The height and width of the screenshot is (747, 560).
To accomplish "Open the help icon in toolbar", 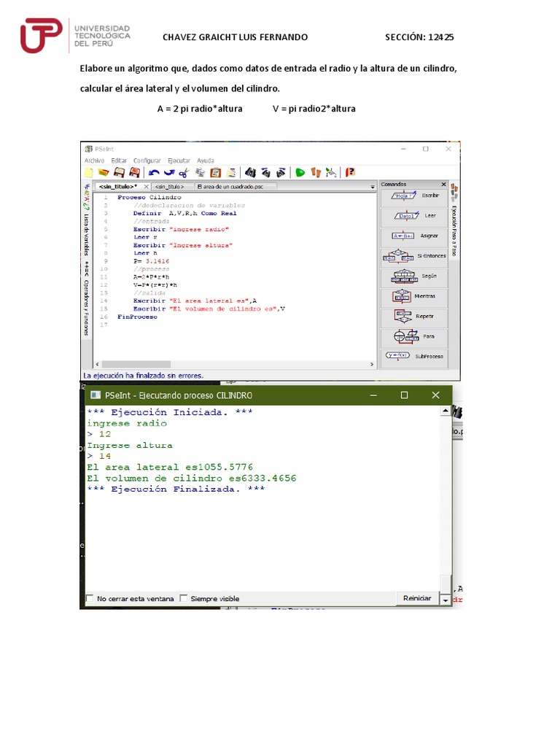I will (x=350, y=172).
